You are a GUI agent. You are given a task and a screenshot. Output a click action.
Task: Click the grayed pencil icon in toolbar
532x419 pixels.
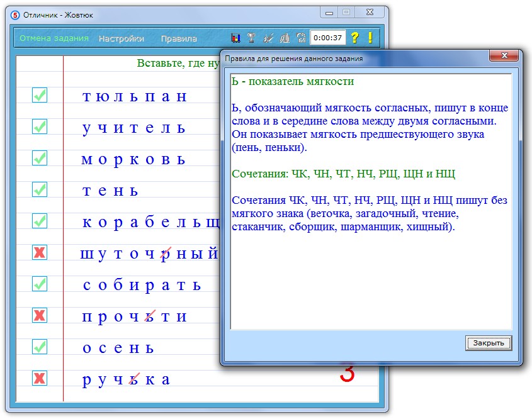[268, 38]
